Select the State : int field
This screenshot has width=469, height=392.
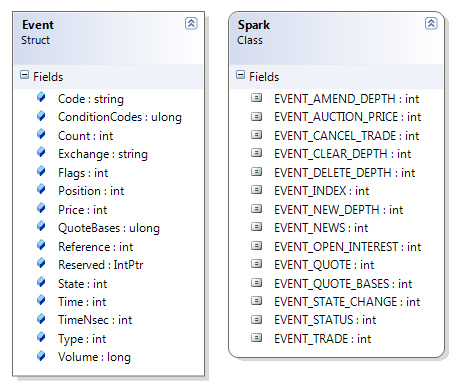pos(82,284)
